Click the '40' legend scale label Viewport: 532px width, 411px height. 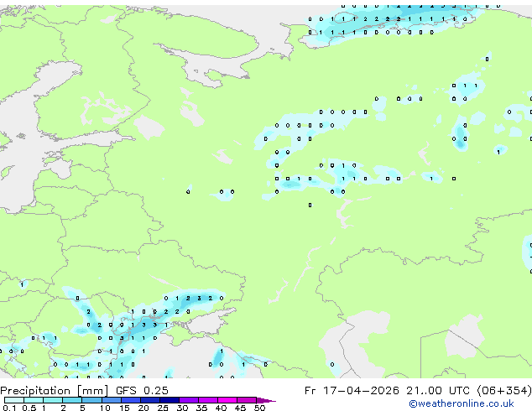[221, 408]
